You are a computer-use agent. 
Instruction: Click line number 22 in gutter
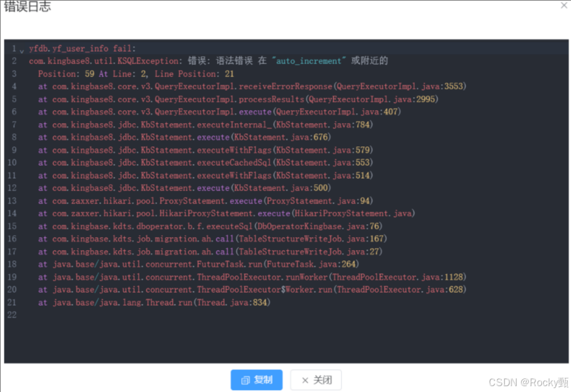point(12,315)
